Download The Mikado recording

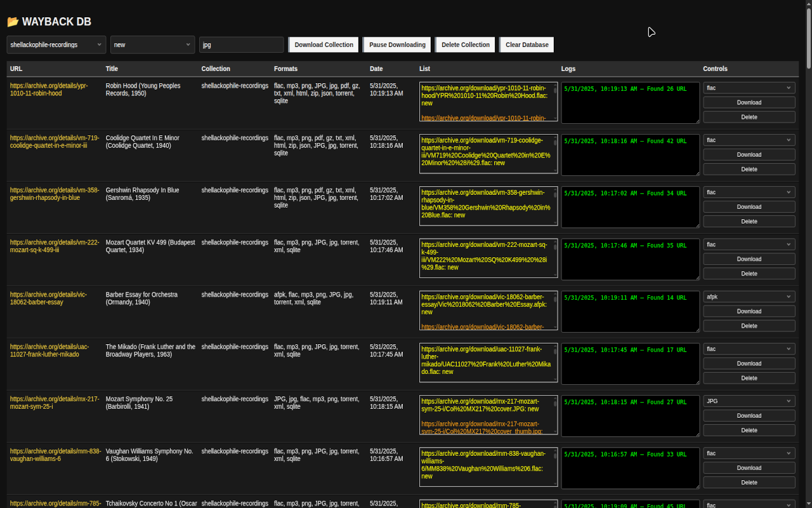click(x=749, y=363)
